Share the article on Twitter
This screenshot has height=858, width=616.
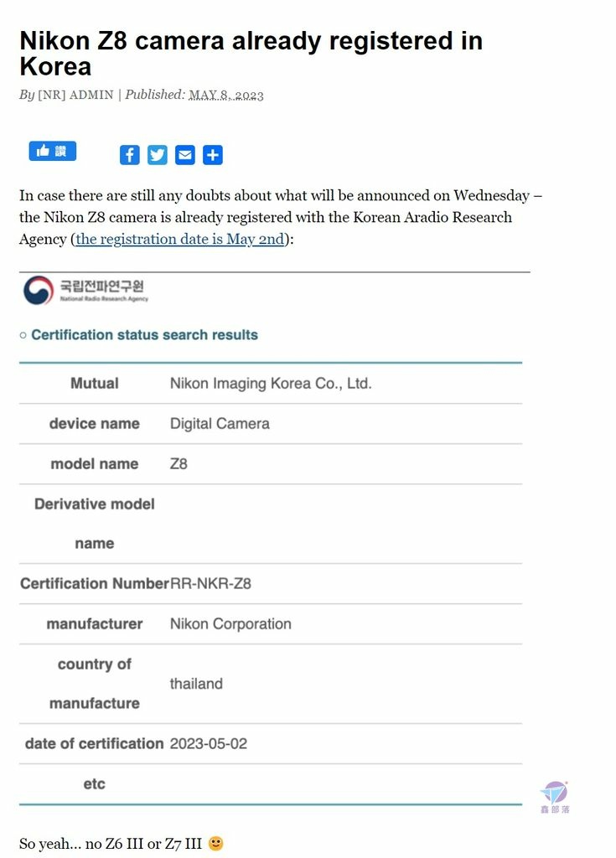158,155
